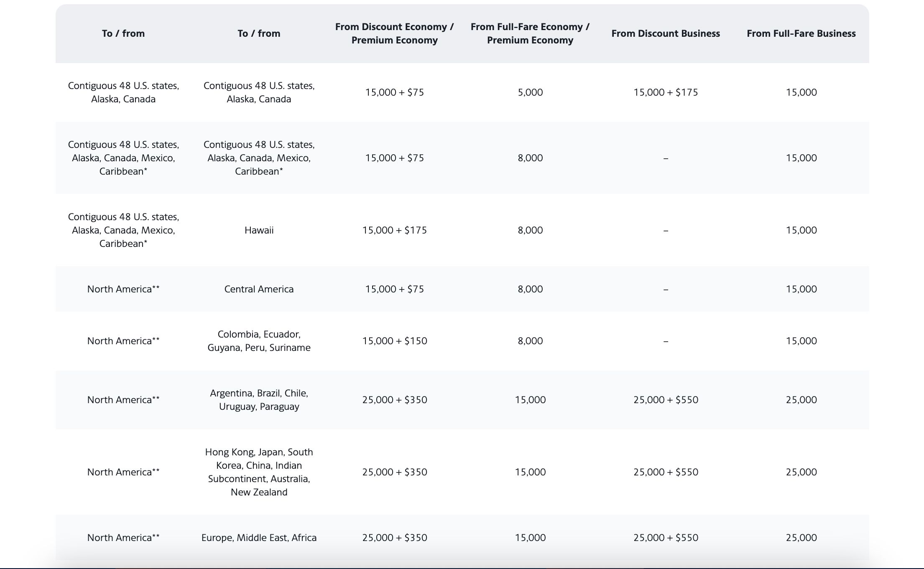Click 'North America**' in the Hong Kong row
The image size is (924, 569).
pyautogui.click(x=123, y=472)
